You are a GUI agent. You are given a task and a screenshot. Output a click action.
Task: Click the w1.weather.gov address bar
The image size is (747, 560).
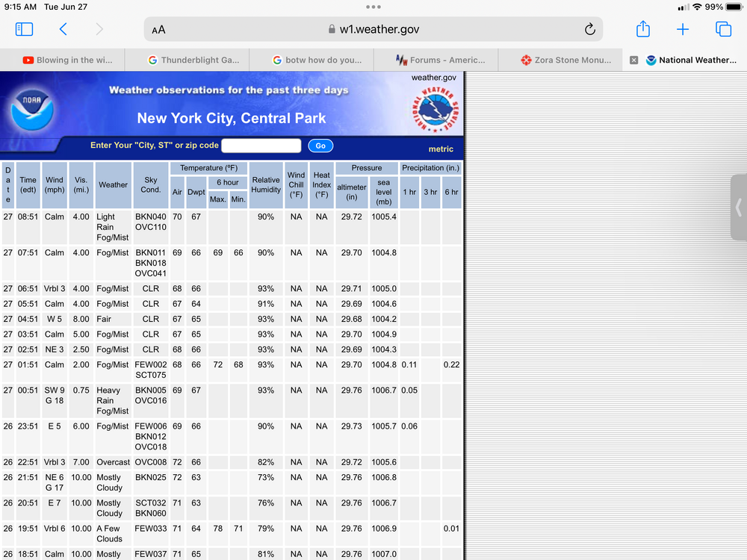click(x=373, y=29)
